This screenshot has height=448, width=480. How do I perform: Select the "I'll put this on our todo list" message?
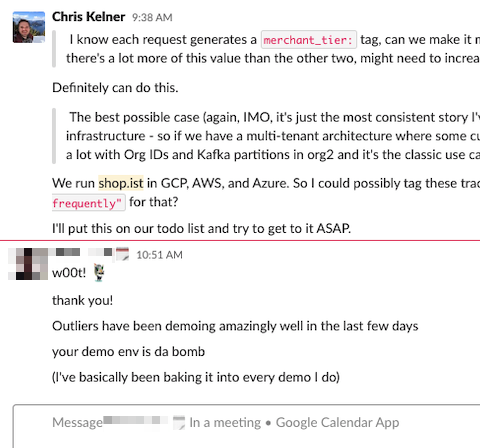point(201,229)
